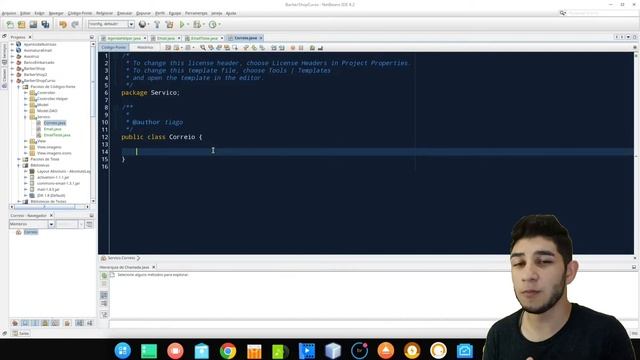Click the Open Project toolbar icon

(33, 24)
